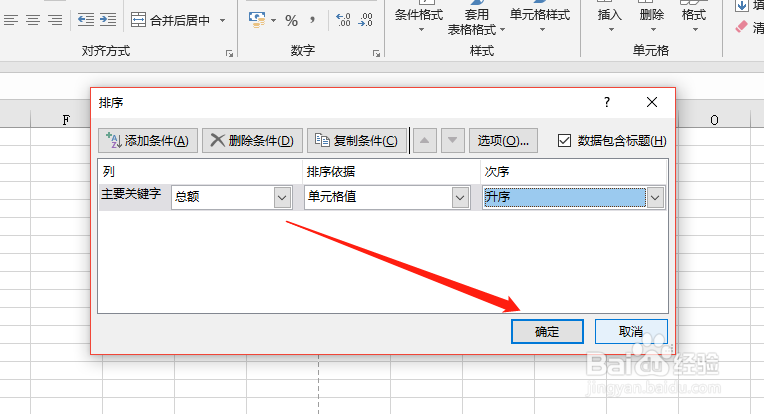Move sort condition up arrow
Image resolution: width=764 pixels, height=414 pixels.
click(x=425, y=141)
